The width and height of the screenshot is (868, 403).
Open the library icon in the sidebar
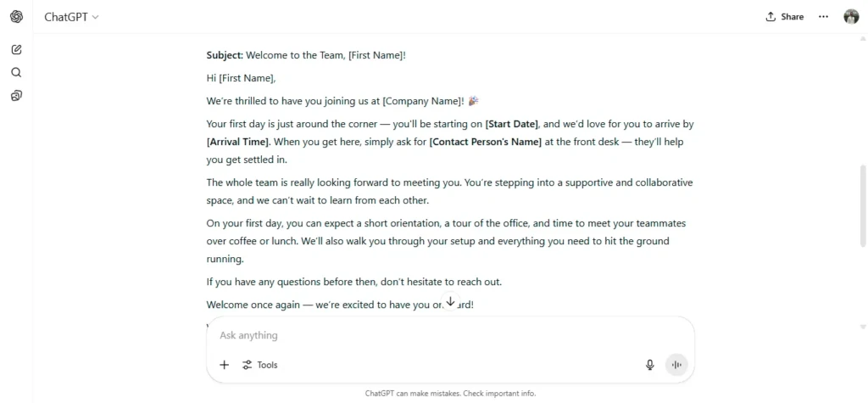(x=17, y=96)
